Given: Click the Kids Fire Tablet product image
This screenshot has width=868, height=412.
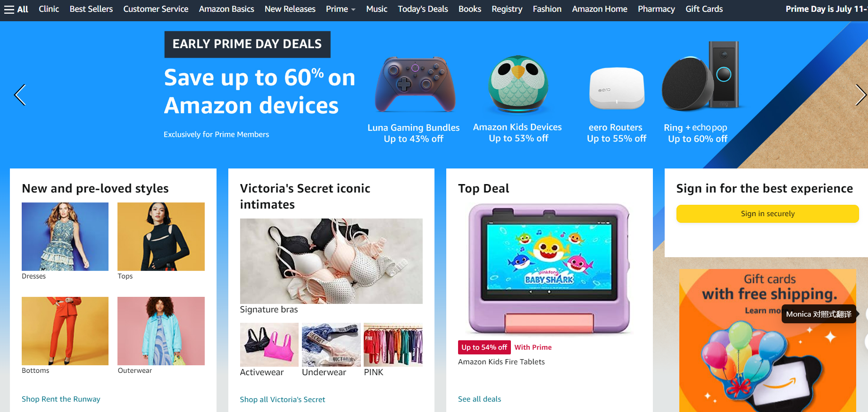Looking at the screenshot, I should coord(549,269).
